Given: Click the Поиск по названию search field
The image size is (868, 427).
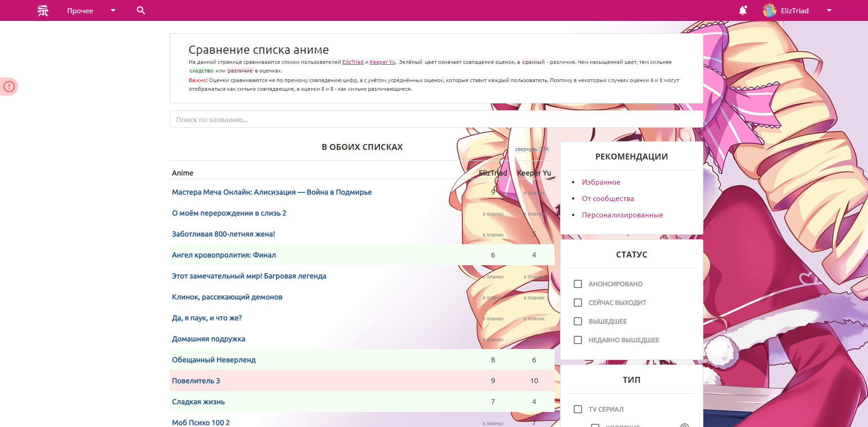Looking at the screenshot, I should pos(436,119).
